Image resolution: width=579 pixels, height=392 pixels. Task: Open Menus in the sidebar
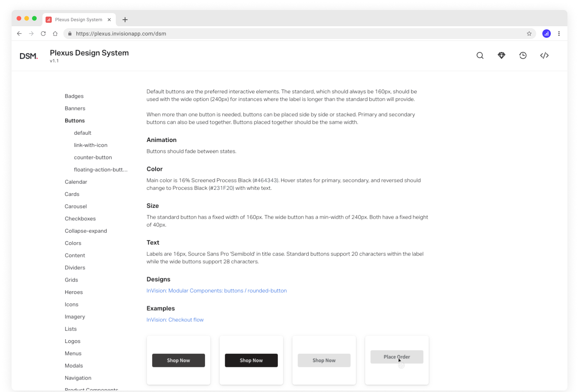click(x=73, y=353)
